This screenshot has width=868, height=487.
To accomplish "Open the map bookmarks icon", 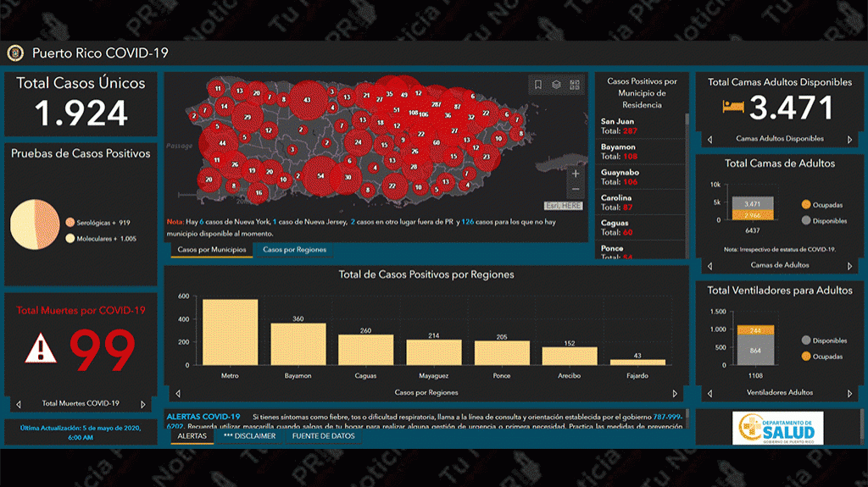I will (537, 85).
